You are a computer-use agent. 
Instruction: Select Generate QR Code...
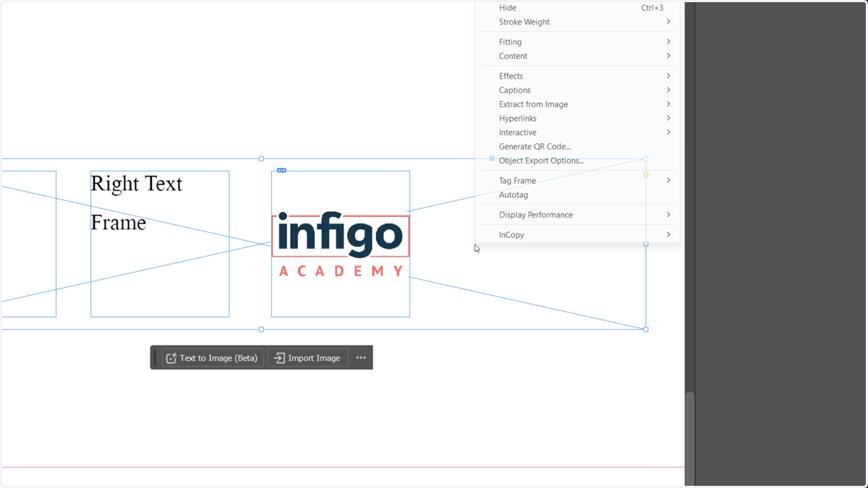coord(577,147)
